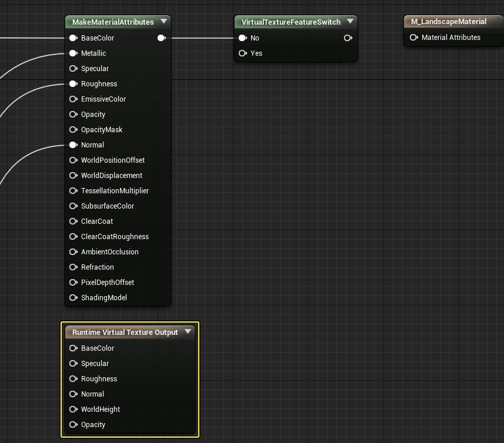This screenshot has width=504, height=443.
Task: Select the M_LandscapeMaterial node title
Action: coord(448,22)
